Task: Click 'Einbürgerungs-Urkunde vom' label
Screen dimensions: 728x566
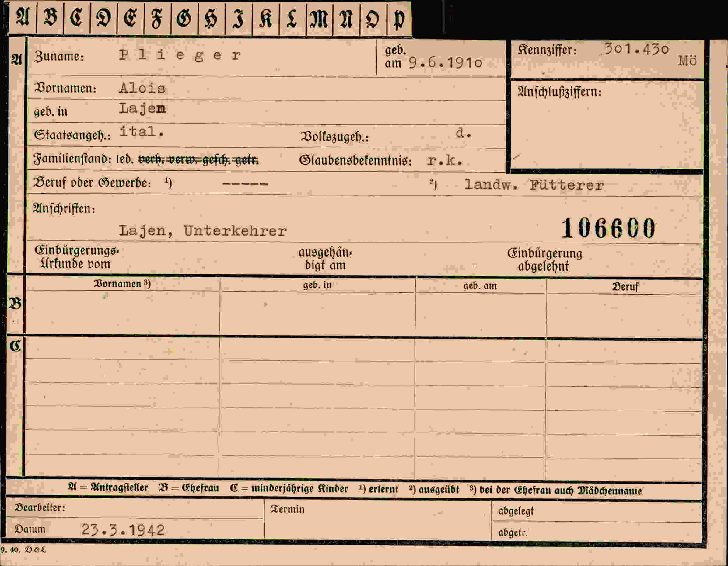Action: (x=77, y=257)
